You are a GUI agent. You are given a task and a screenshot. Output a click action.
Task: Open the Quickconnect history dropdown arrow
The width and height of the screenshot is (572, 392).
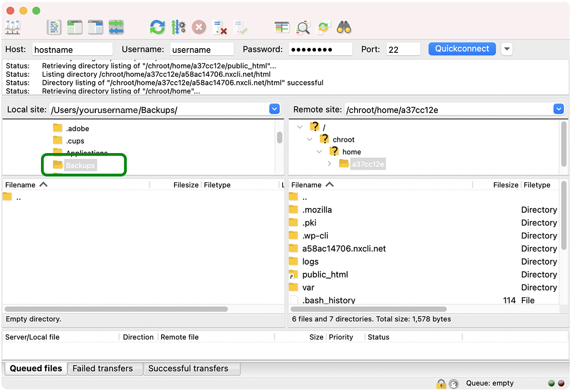(x=507, y=49)
